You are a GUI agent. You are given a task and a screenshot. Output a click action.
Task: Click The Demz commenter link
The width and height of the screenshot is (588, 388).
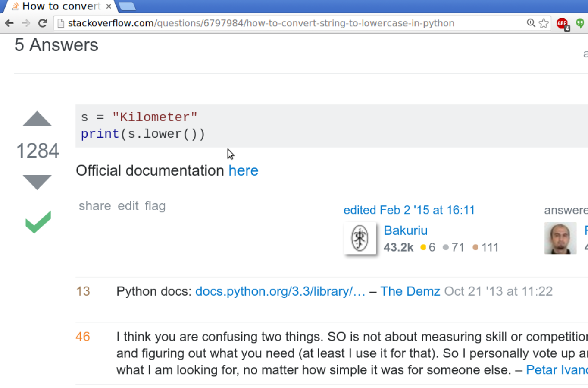410,291
